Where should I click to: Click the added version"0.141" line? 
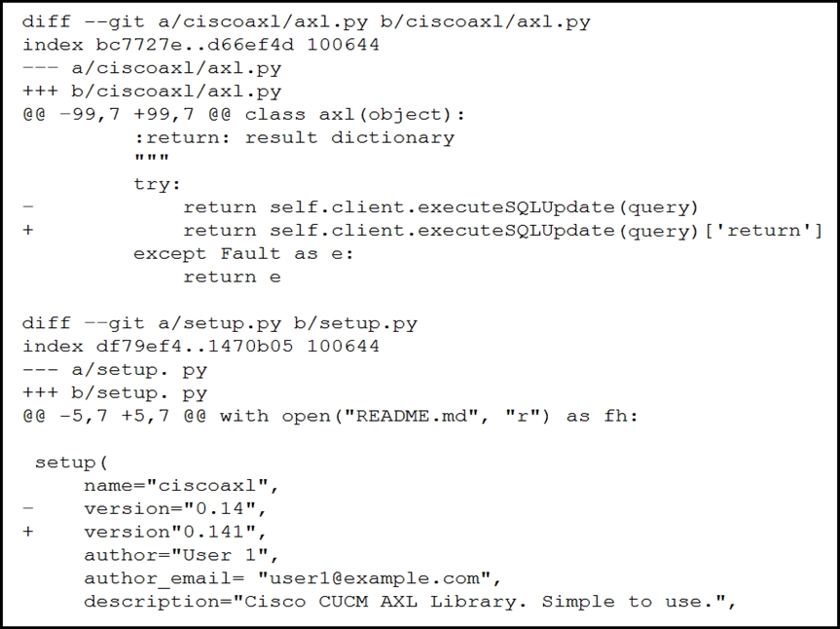click(x=145, y=532)
